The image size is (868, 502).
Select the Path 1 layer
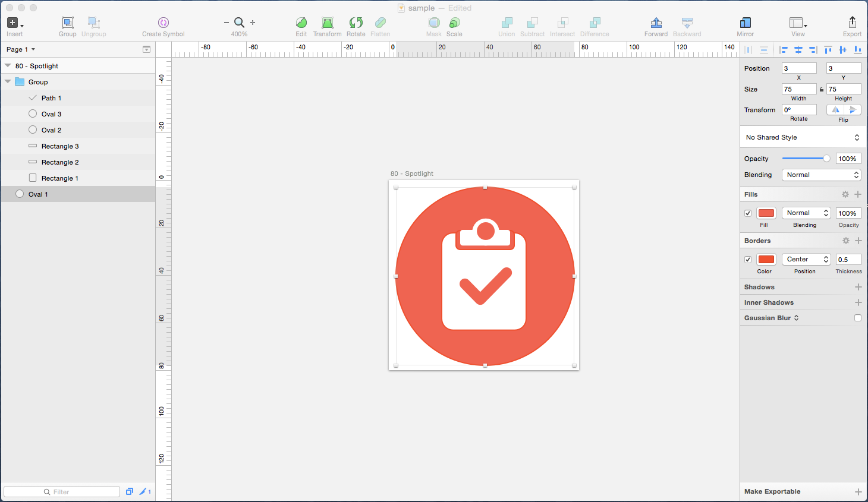78,98
